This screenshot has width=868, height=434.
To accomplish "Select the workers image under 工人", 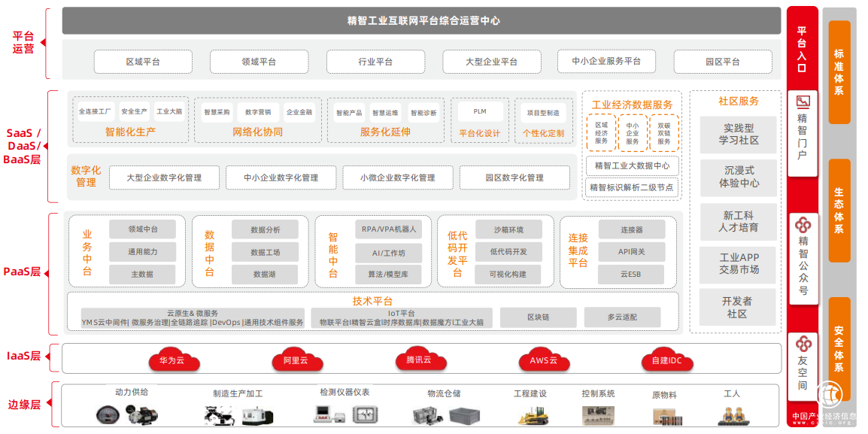I will pyautogui.click(x=731, y=414).
